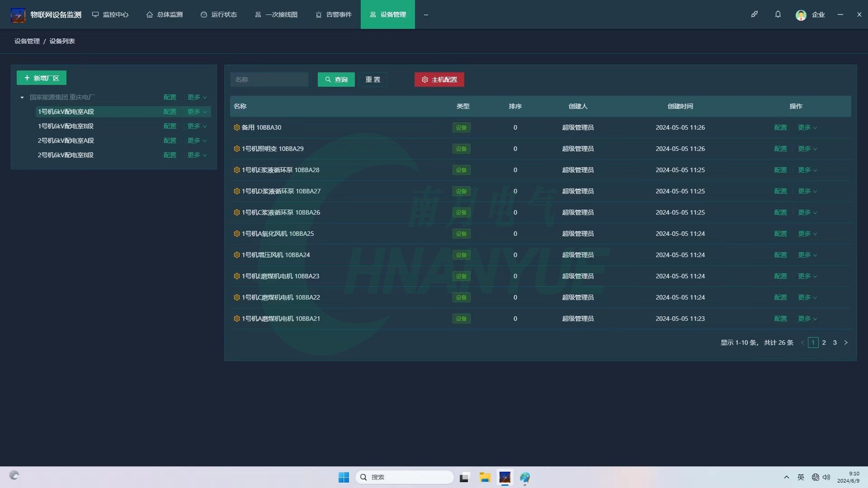This screenshot has height=488, width=868.
Task: Go to page 3 of device list
Action: click(835, 343)
